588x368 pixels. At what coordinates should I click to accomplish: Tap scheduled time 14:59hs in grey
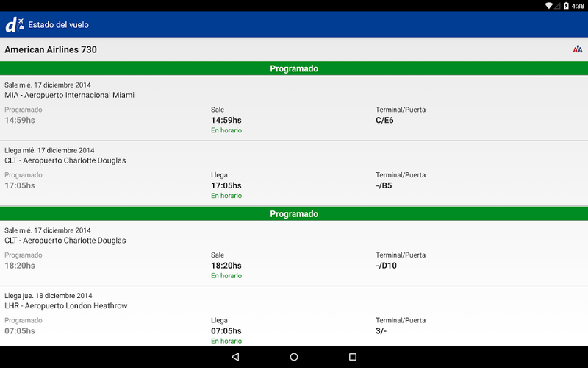tap(20, 120)
